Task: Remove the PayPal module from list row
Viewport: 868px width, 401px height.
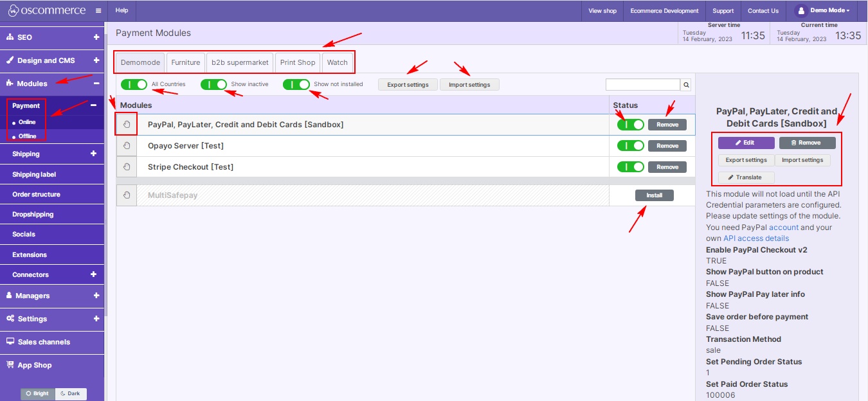Action: tap(667, 125)
